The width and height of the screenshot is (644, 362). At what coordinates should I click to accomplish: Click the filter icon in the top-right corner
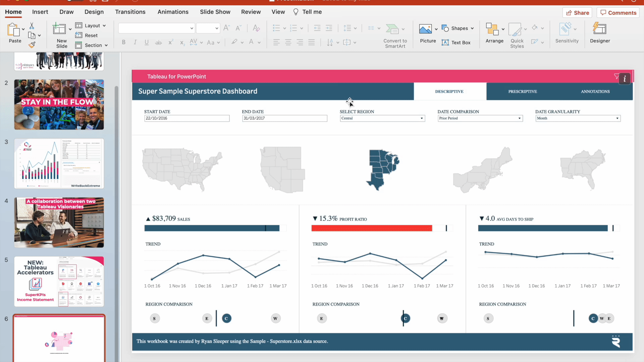click(616, 76)
